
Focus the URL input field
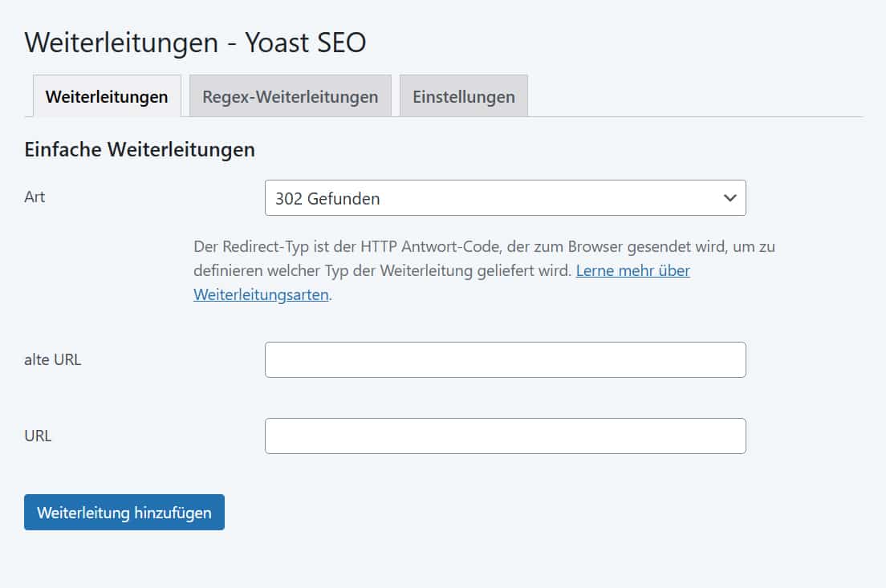[x=505, y=436]
